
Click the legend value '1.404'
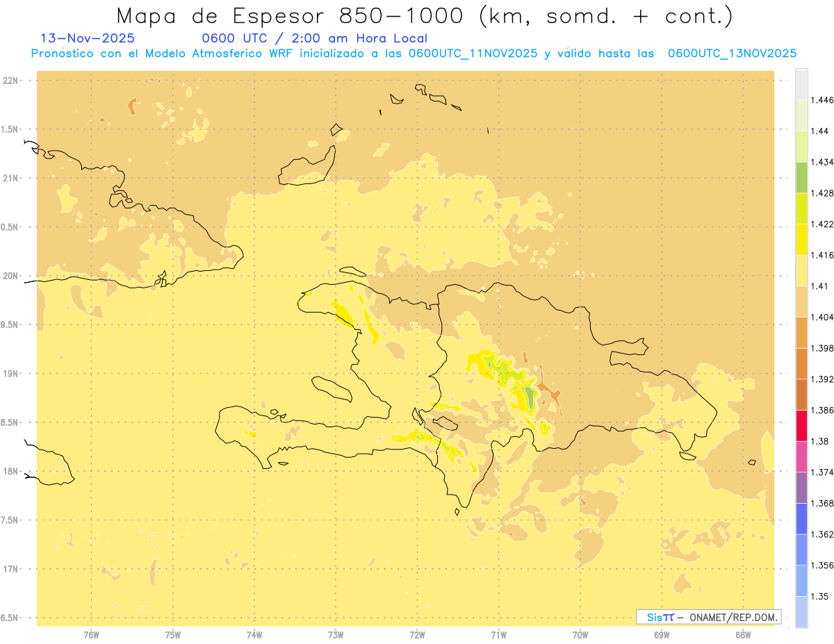click(x=822, y=317)
